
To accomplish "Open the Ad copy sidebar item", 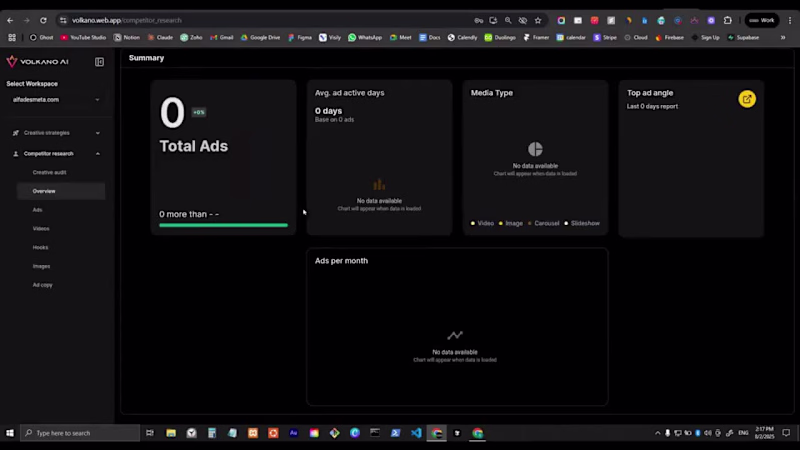I will (42, 285).
